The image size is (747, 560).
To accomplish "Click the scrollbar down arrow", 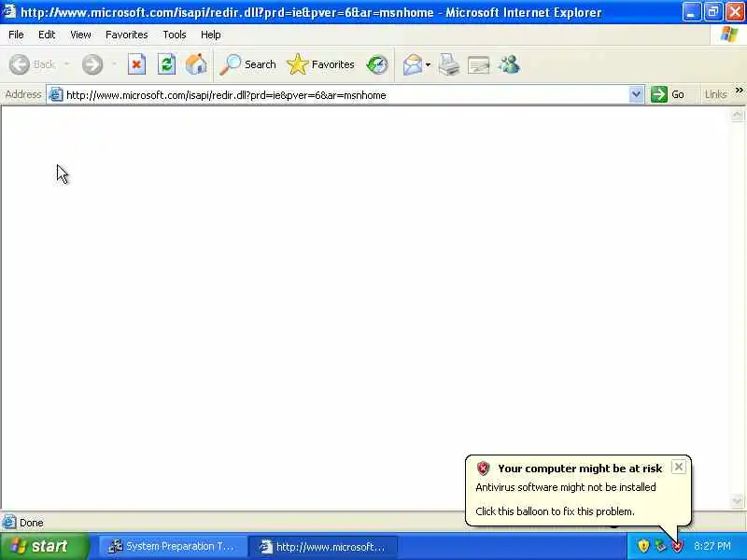I will (737, 500).
